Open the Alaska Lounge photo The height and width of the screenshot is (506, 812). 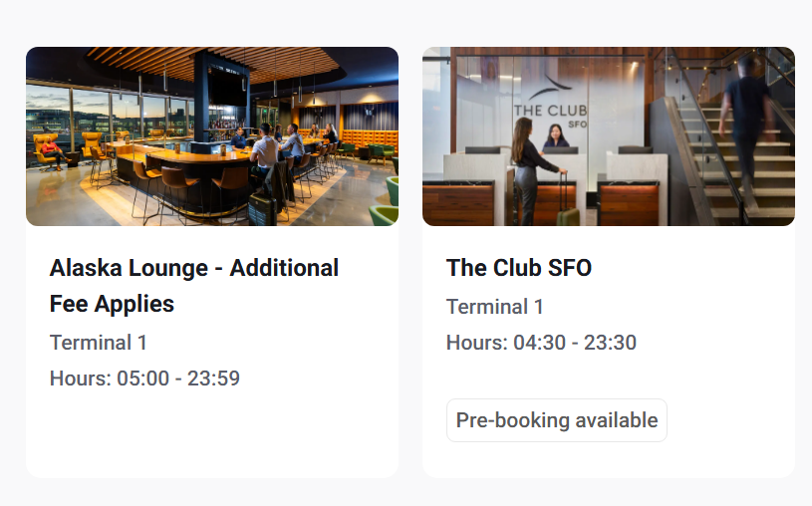[211, 136]
